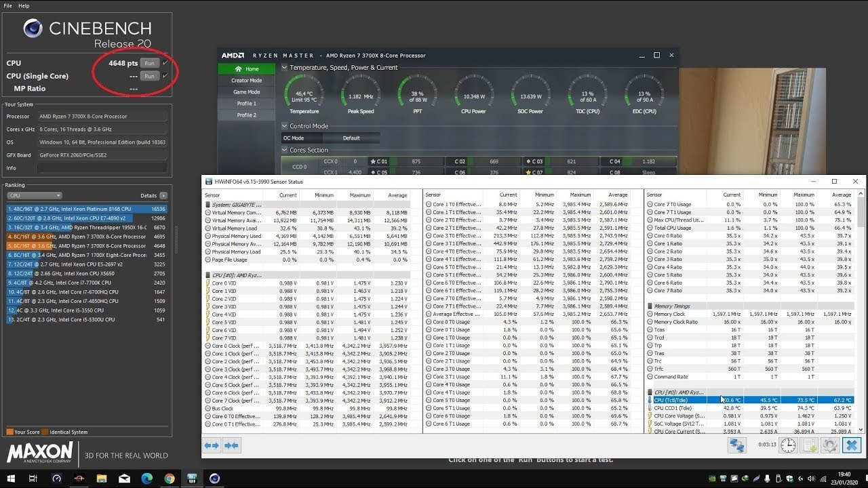Image resolution: width=868 pixels, height=488 pixels.
Task: Toggle the CPU test checkbox in Cinebench
Action: point(165,63)
